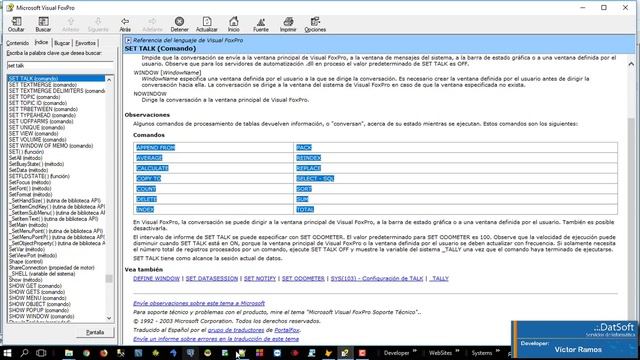Click the informe sobre errores de traducción link
Viewport: 640px width, 360px height.
click(x=216, y=339)
